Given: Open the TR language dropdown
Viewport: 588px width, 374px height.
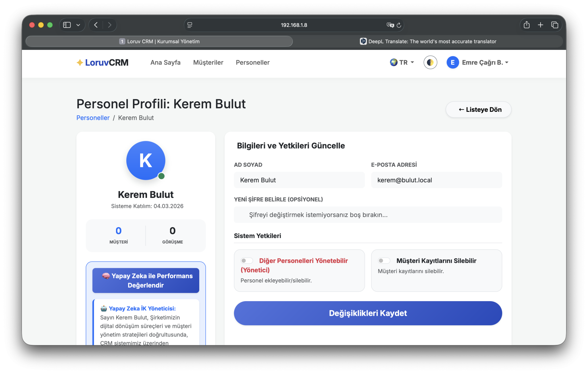Looking at the screenshot, I should click(x=402, y=63).
